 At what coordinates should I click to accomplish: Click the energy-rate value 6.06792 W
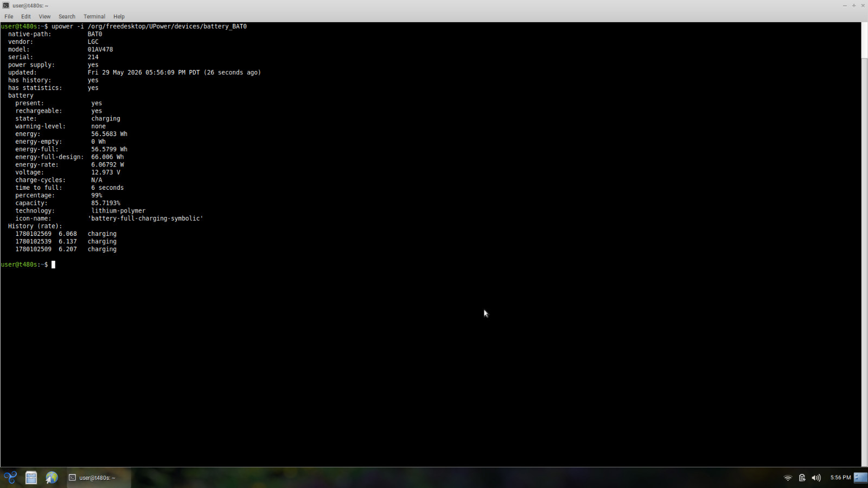[x=107, y=165]
